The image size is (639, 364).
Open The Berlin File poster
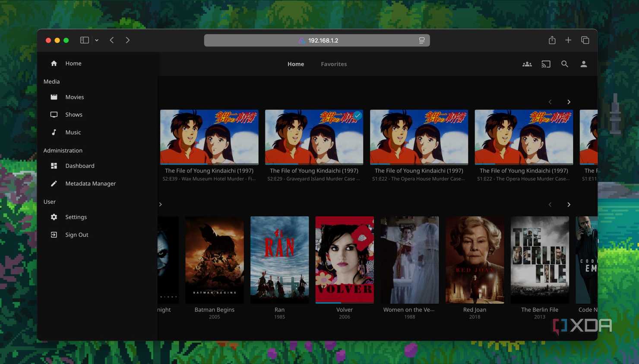pyautogui.click(x=540, y=260)
